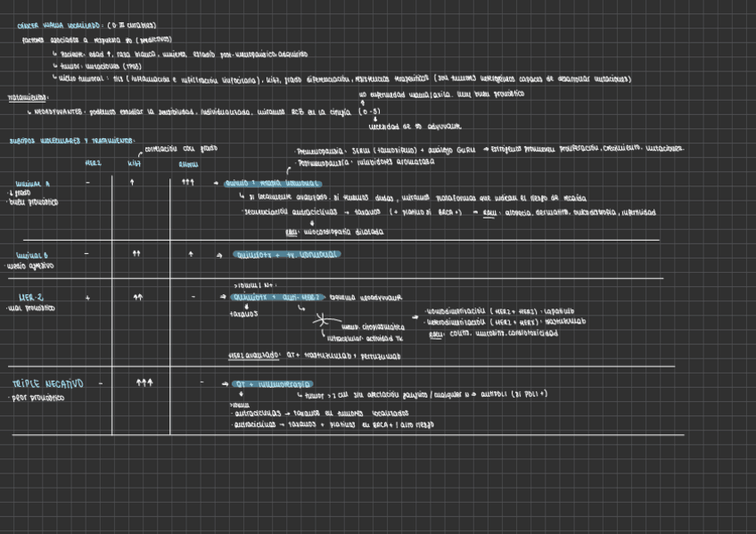Click the HER-2 subtype row label
Image resolution: width=756 pixels, height=534 pixels.
pos(32,297)
